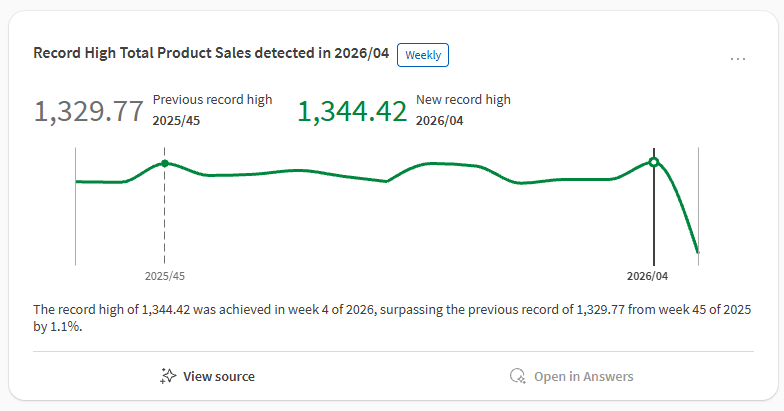Open the three-dot more options menu

click(738, 58)
